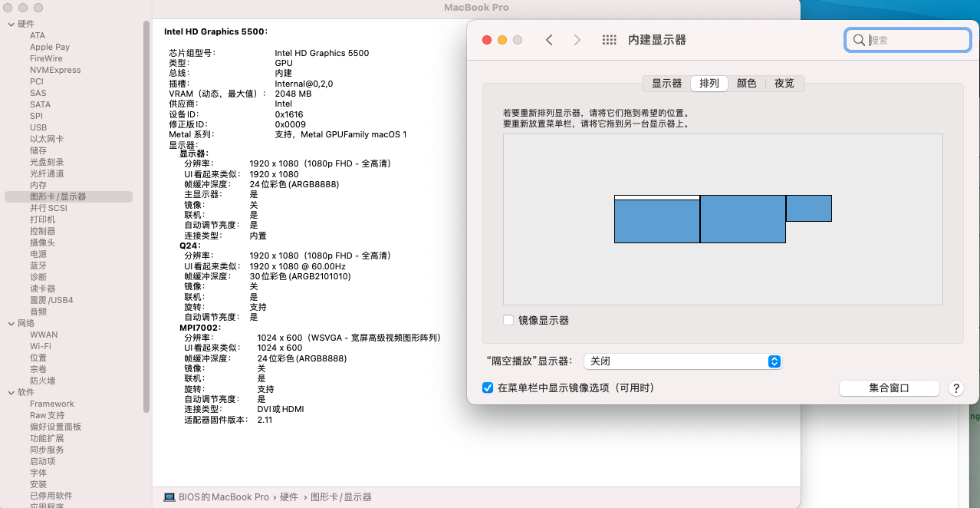
Task: Switch to the 夜览 tab
Action: click(784, 83)
